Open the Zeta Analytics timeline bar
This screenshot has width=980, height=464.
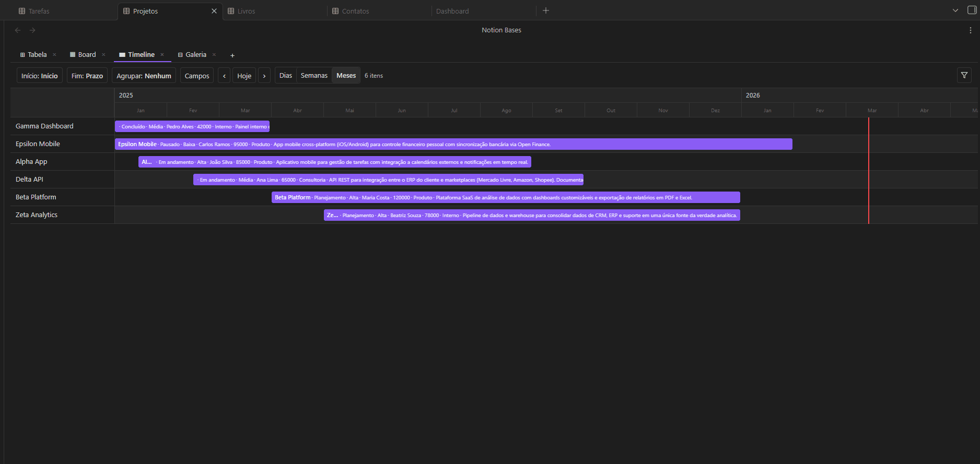click(x=532, y=215)
